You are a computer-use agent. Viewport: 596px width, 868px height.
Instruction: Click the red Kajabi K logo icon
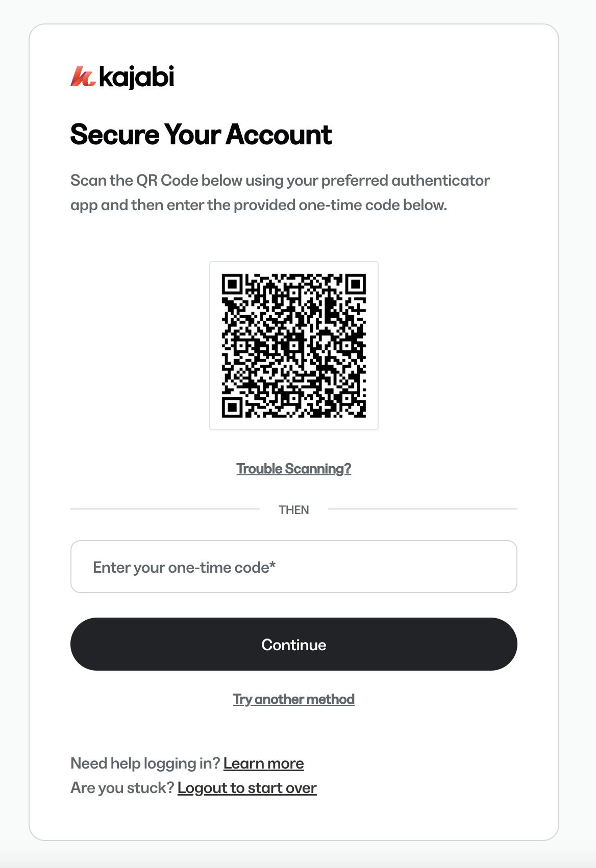point(83,76)
